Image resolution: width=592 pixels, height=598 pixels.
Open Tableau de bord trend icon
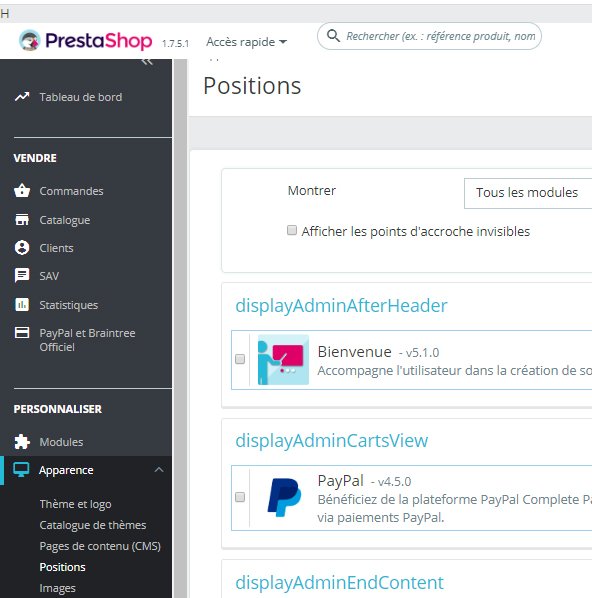[22, 97]
